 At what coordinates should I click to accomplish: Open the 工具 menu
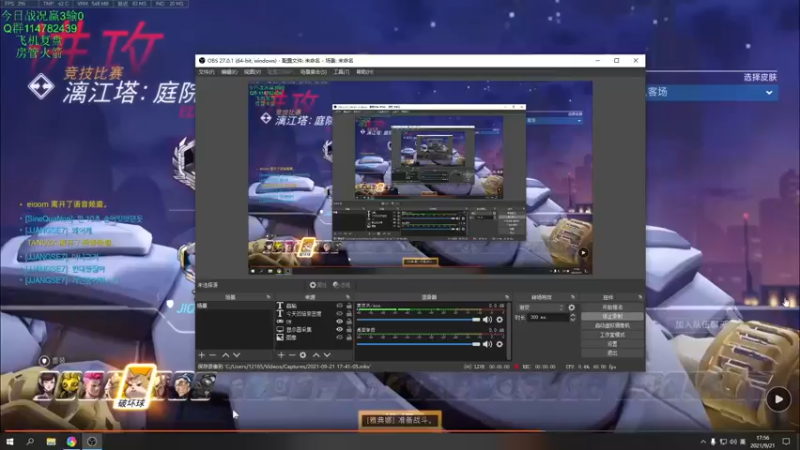tap(341, 72)
